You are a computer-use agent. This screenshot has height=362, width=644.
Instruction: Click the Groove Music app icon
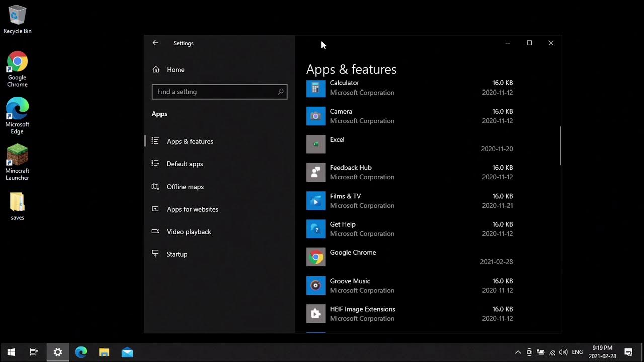(315, 286)
